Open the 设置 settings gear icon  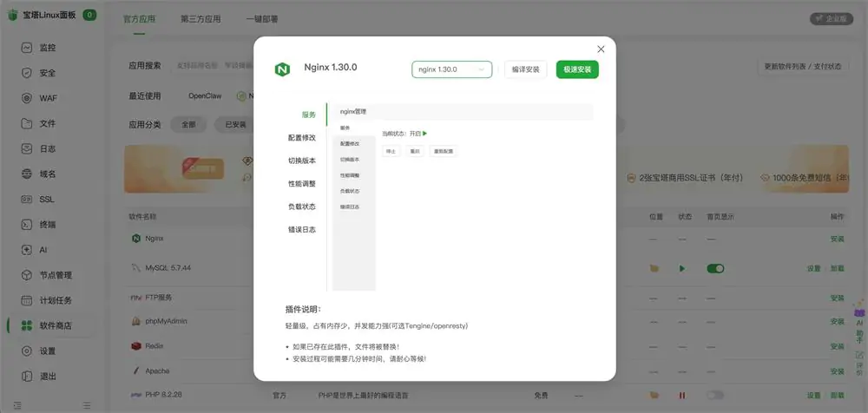pyautogui.click(x=27, y=351)
